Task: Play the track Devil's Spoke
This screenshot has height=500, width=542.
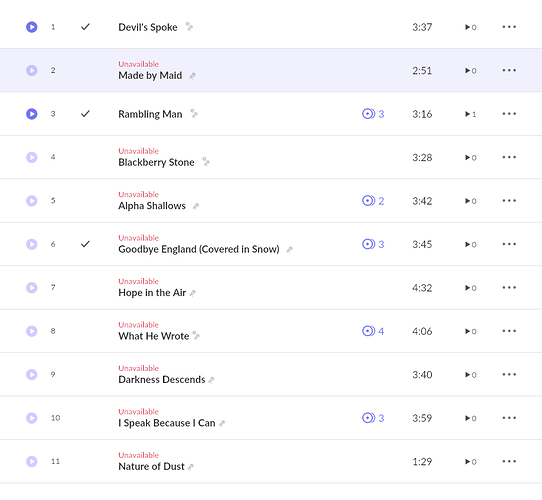Action: (31, 27)
